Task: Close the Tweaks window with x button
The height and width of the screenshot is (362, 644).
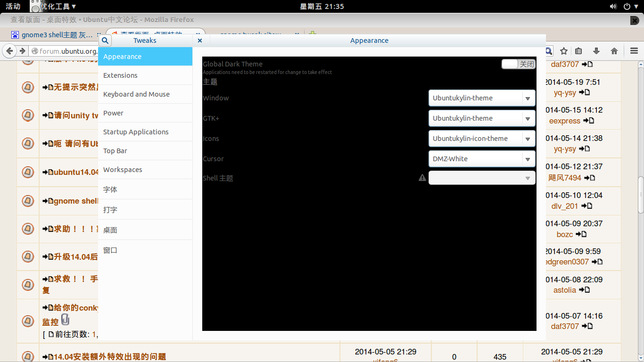Action: (x=200, y=41)
